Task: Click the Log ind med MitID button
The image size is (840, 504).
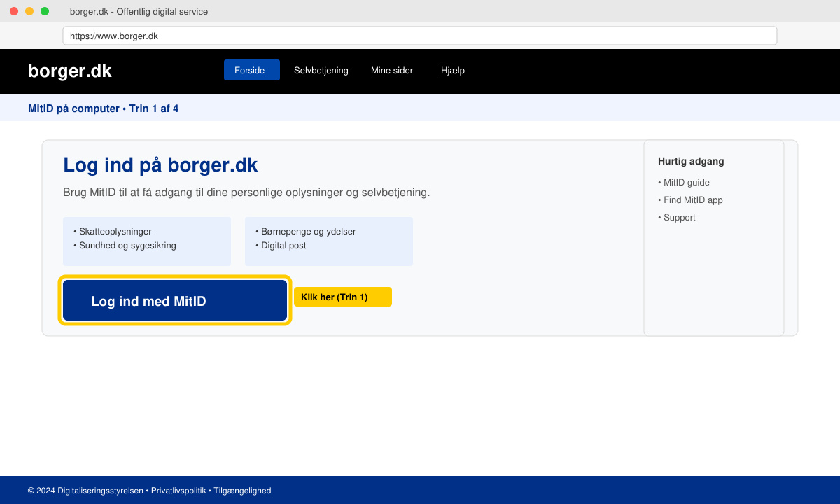Action: [x=175, y=301]
